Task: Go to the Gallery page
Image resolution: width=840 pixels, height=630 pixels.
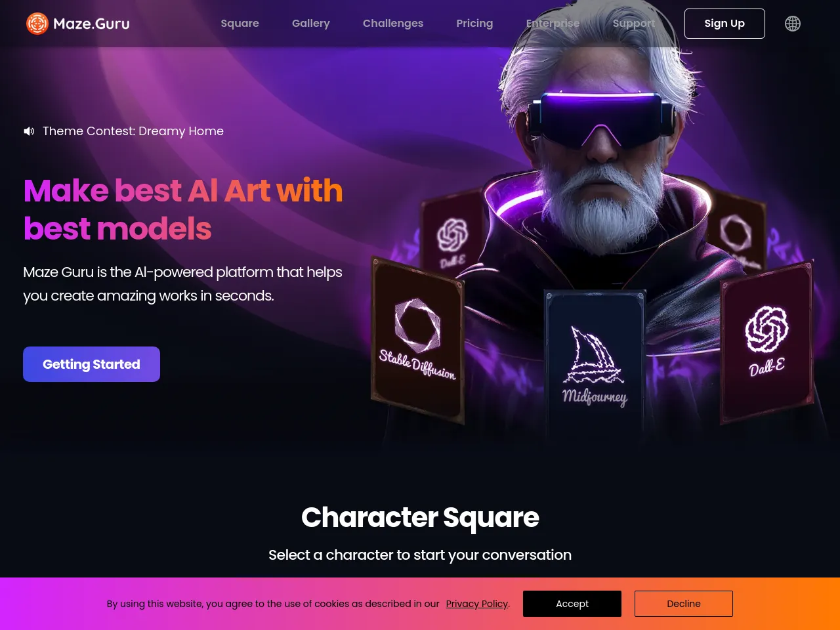Action: (x=311, y=24)
